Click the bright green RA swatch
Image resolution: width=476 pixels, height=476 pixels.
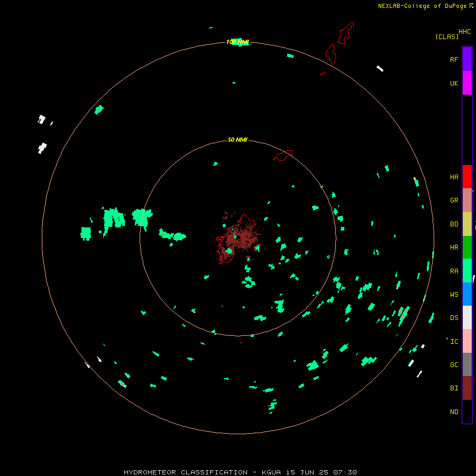[x=467, y=271]
